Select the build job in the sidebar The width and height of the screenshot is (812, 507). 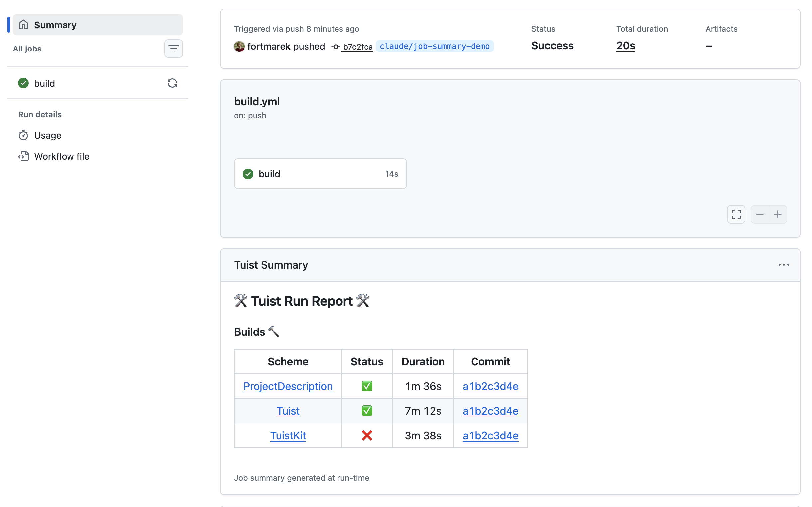(x=97, y=83)
